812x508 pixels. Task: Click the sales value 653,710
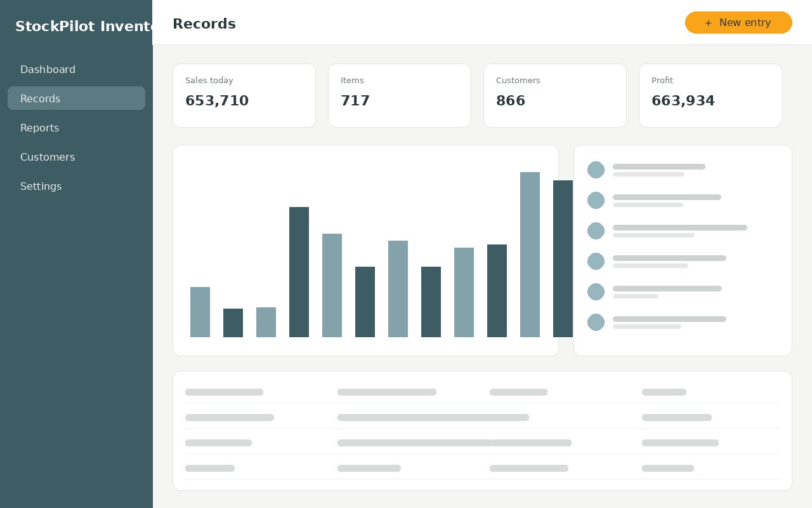[x=217, y=101]
